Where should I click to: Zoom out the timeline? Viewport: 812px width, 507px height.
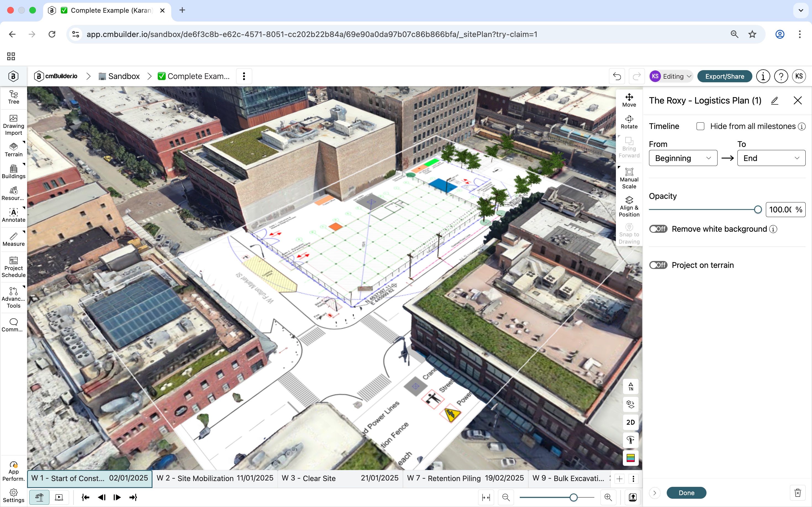pyautogui.click(x=506, y=497)
